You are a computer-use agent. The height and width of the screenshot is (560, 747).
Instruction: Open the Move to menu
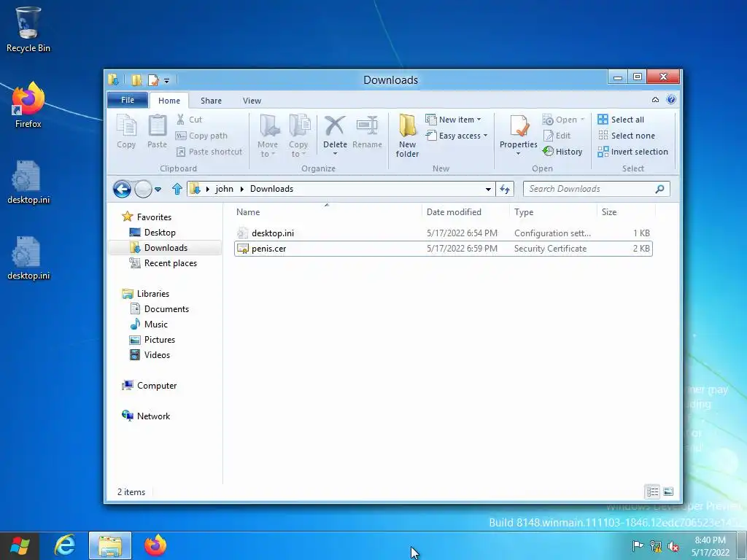pyautogui.click(x=268, y=136)
